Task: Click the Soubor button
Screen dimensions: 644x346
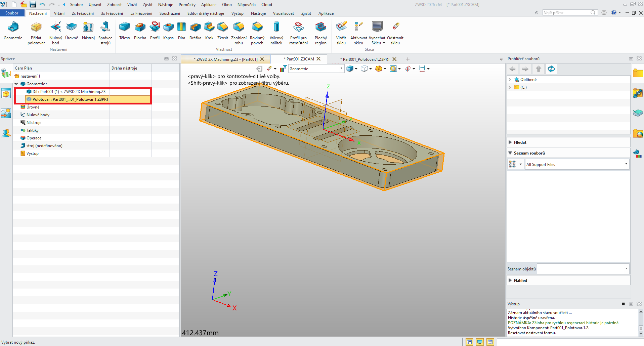Action: (12, 13)
